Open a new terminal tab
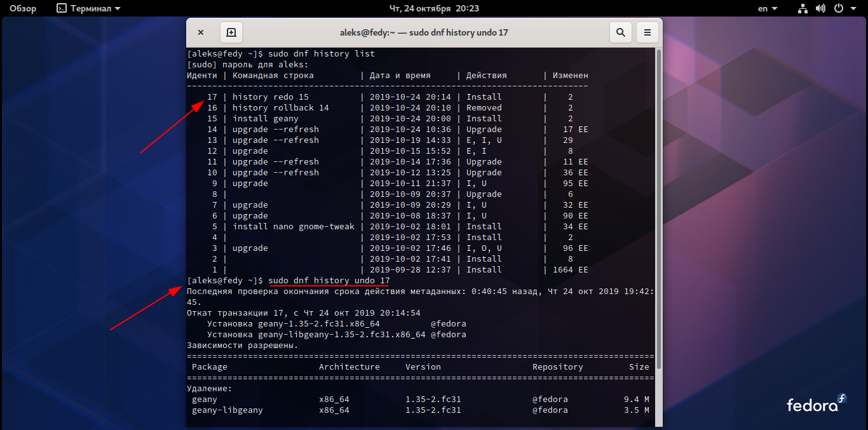The width and height of the screenshot is (868, 430). (231, 32)
